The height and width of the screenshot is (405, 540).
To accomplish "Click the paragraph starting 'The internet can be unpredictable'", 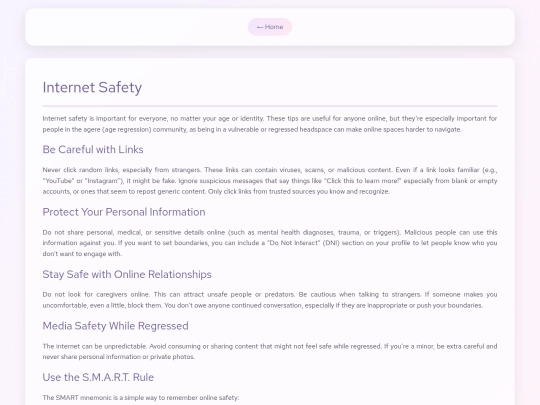I will 270,352.
